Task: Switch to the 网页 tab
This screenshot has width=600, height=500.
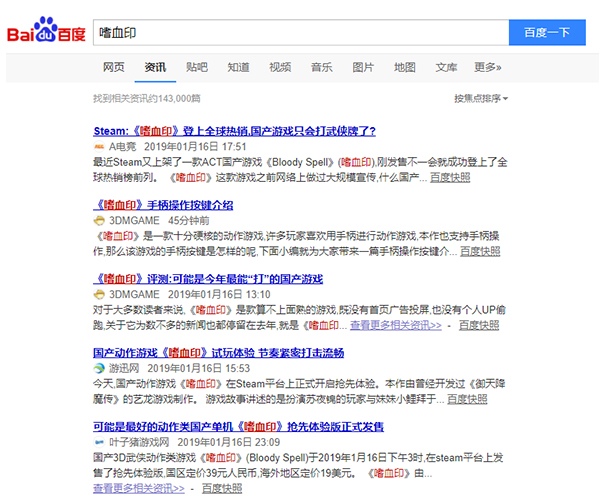Action: 114,67
